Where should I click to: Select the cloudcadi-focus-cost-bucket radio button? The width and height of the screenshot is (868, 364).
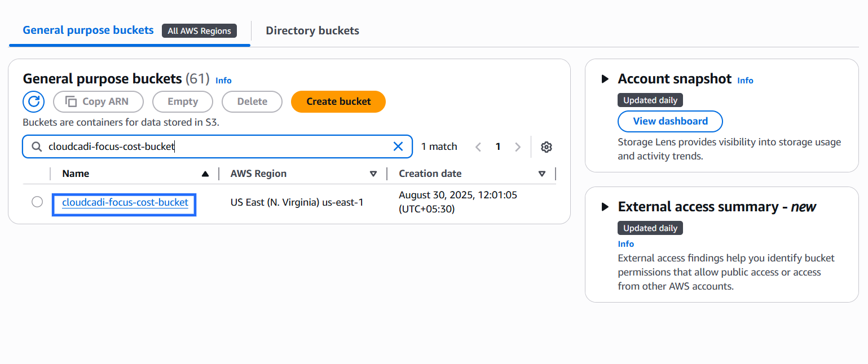(x=37, y=202)
